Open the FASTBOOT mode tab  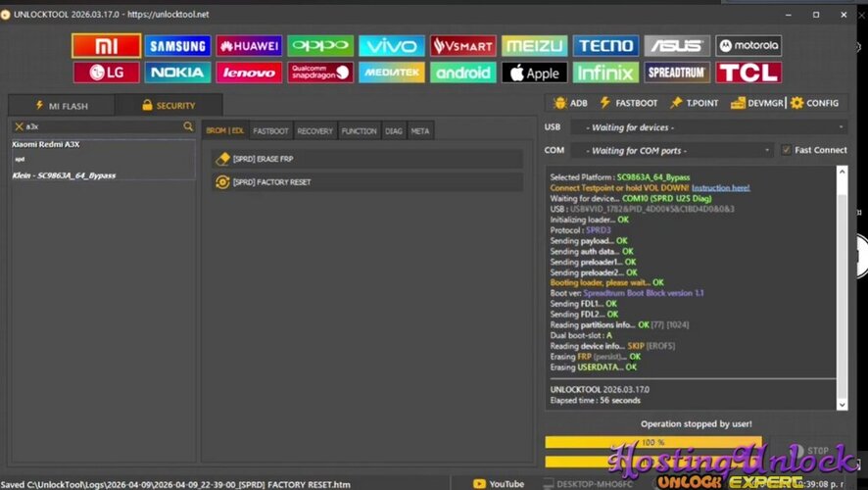coord(269,130)
